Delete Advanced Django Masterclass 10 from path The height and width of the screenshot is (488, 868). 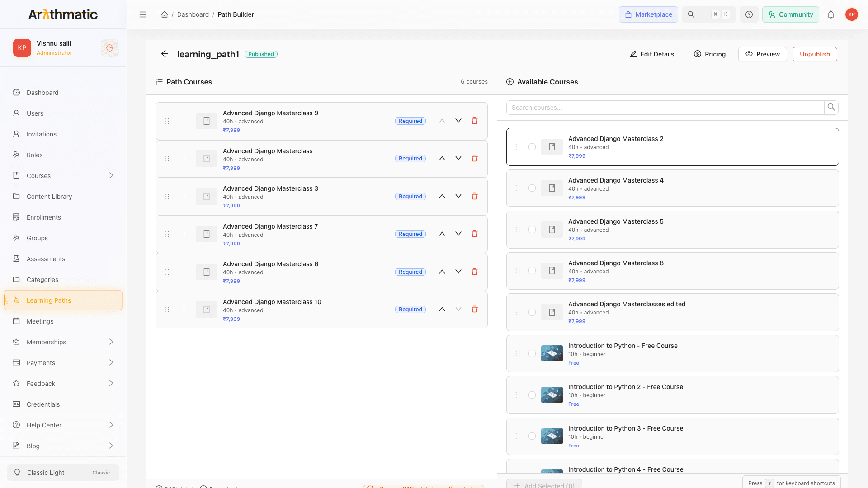click(475, 309)
